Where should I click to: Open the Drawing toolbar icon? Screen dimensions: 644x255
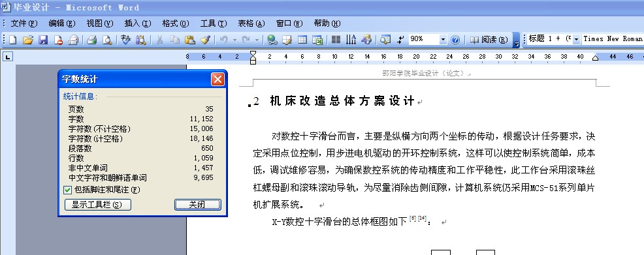point(366,40)
